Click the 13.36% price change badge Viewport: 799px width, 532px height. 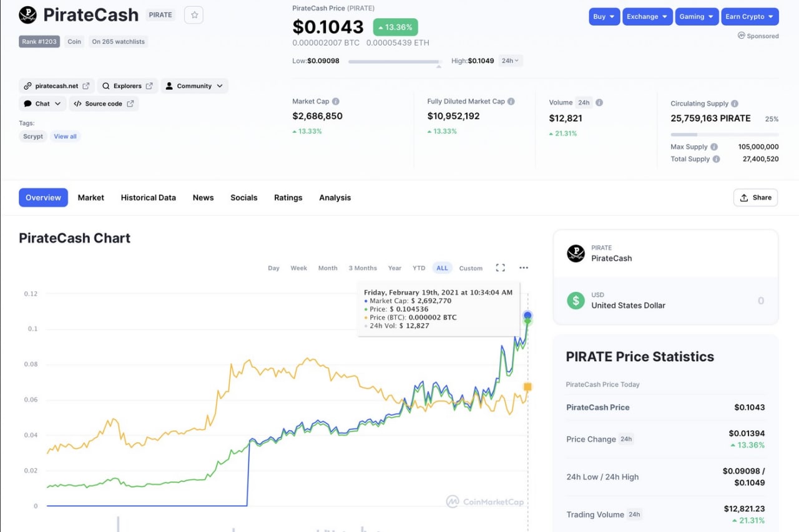(396, 27)
